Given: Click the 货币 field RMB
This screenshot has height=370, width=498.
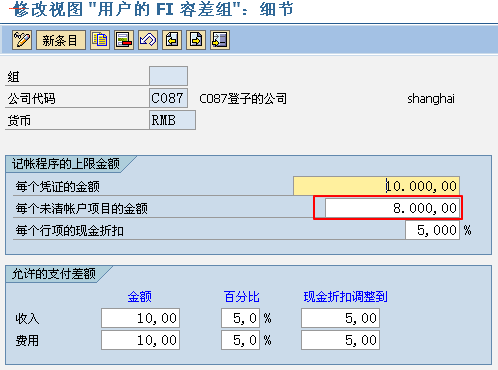Looking at the screenshot, I should [172, 120].
